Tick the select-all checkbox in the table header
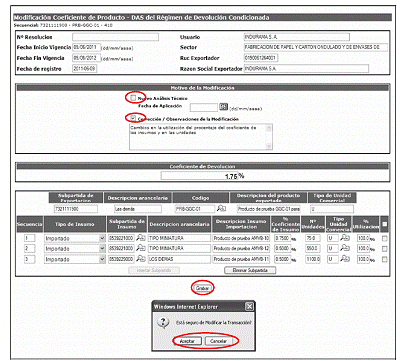The width and height of the screenshot is (405, 361). pos(385,224)
